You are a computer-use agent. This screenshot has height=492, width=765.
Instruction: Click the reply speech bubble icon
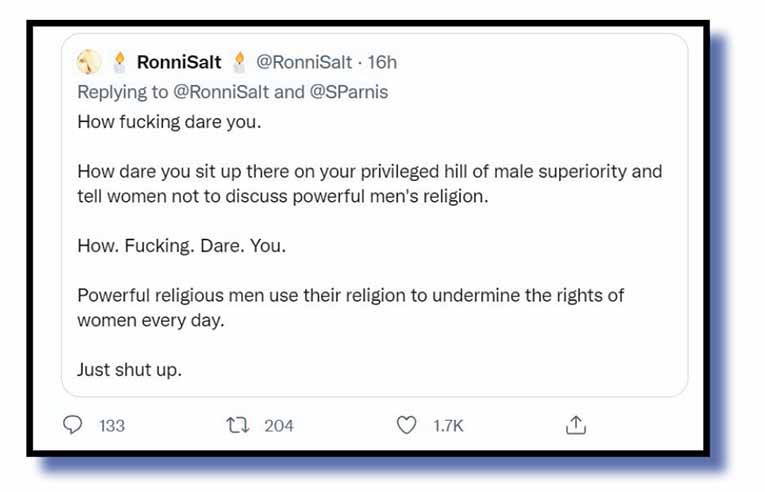73,425
